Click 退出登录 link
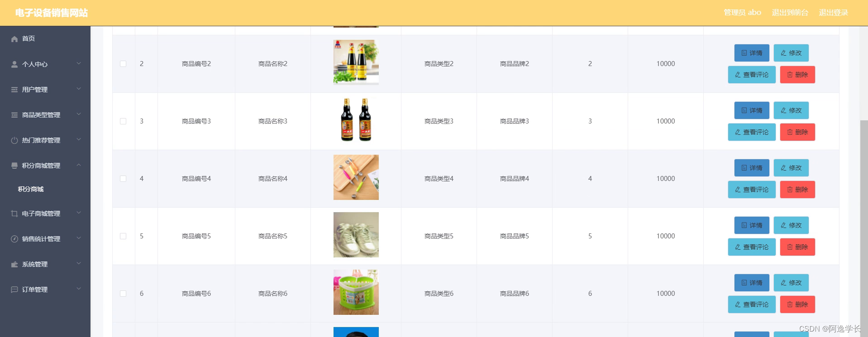868x337 pixels. 833,13
